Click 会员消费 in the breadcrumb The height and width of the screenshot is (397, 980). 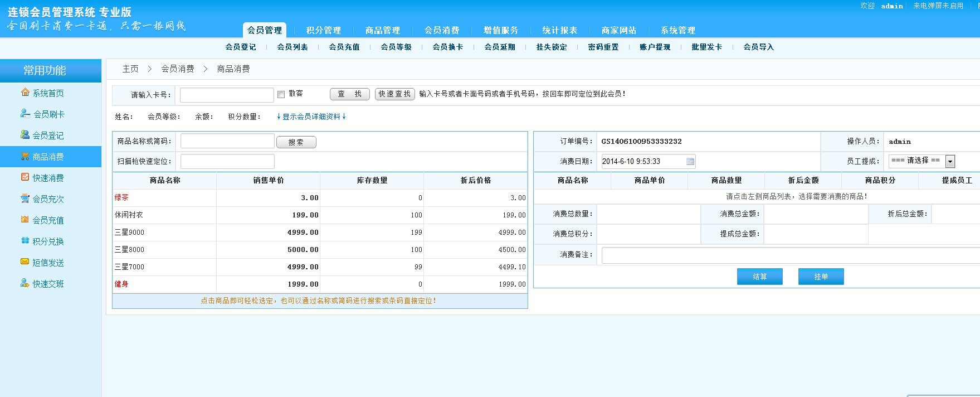178,69
